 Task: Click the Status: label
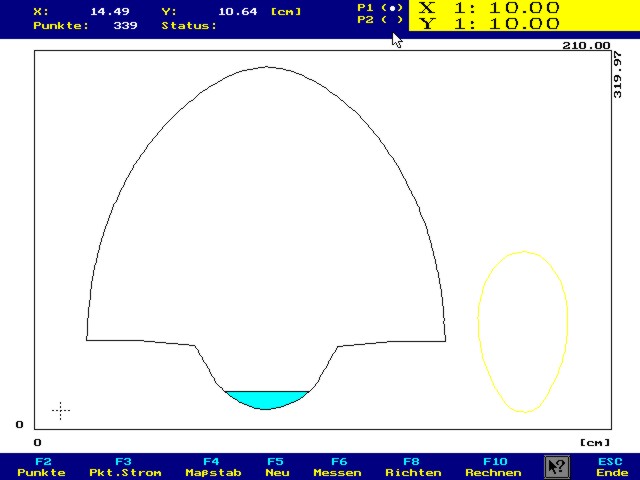[x=189, y=25]
